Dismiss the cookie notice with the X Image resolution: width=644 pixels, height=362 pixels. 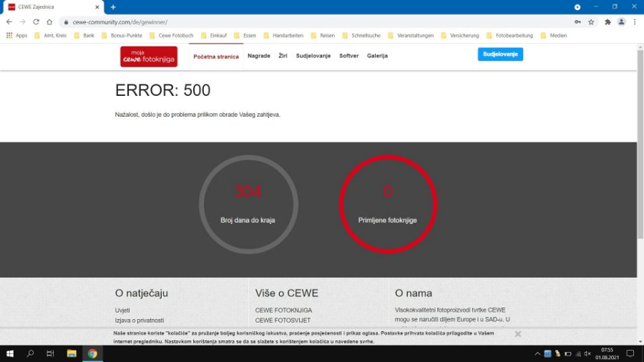518,334
